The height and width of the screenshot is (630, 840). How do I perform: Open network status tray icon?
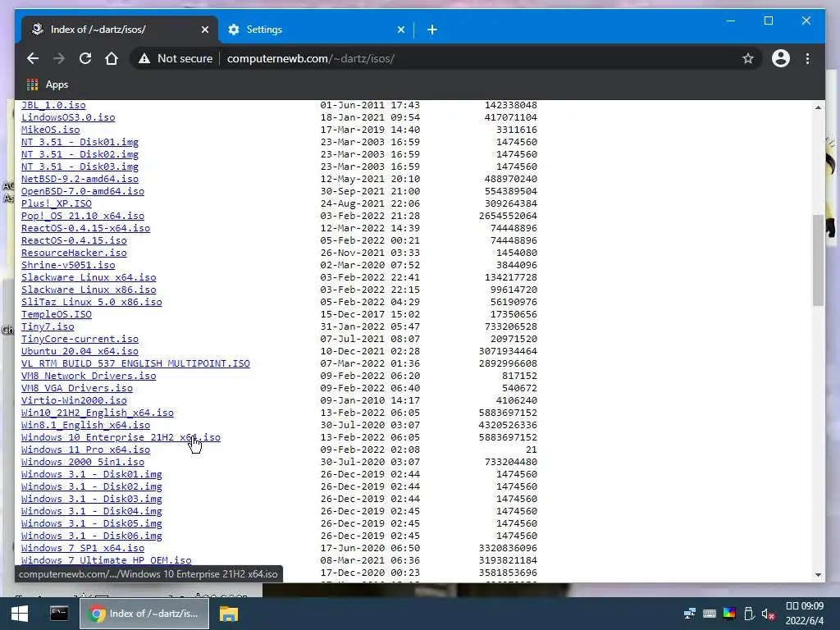[690, 614]
